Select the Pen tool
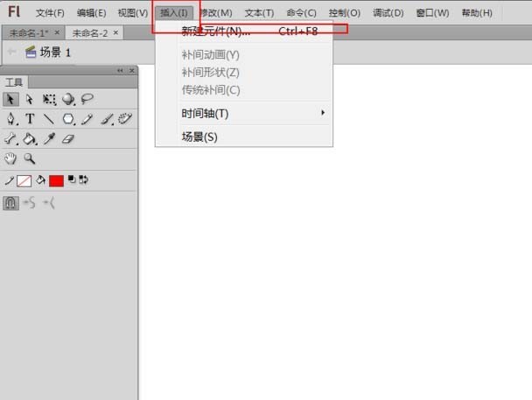 coord(11,119)
